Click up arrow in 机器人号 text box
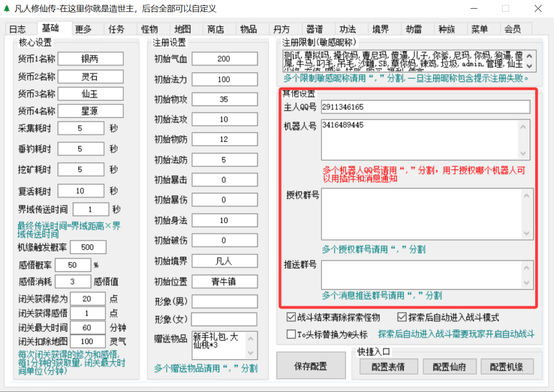Viewport: 554px width, 392px height. click(524, 127)
